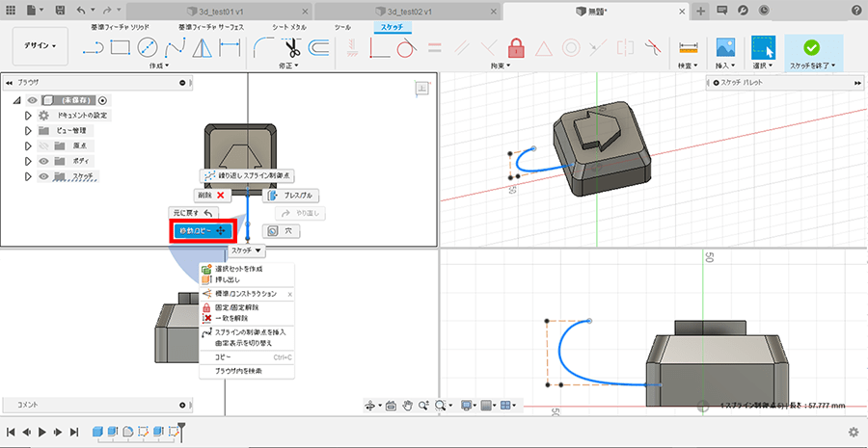Screen dimensions: 868x448
Task: Expand スケッチ tree node
Action: (x=28, y=176)
